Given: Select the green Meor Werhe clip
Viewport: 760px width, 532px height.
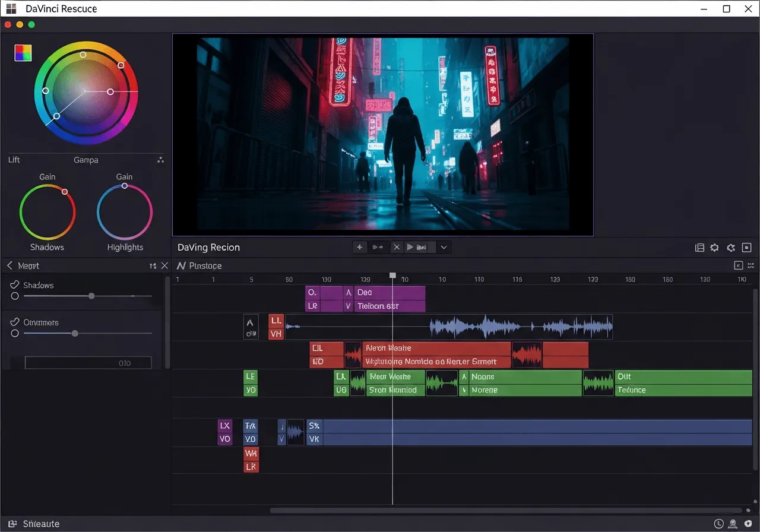Looking at the screenshot, I should 396,376.
